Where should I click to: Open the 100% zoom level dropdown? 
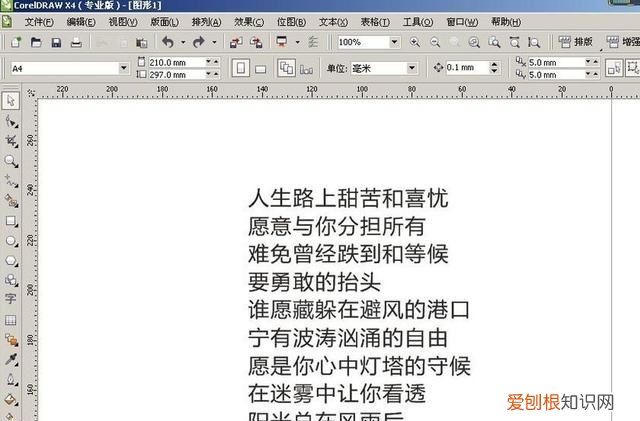tap(394, 42)
